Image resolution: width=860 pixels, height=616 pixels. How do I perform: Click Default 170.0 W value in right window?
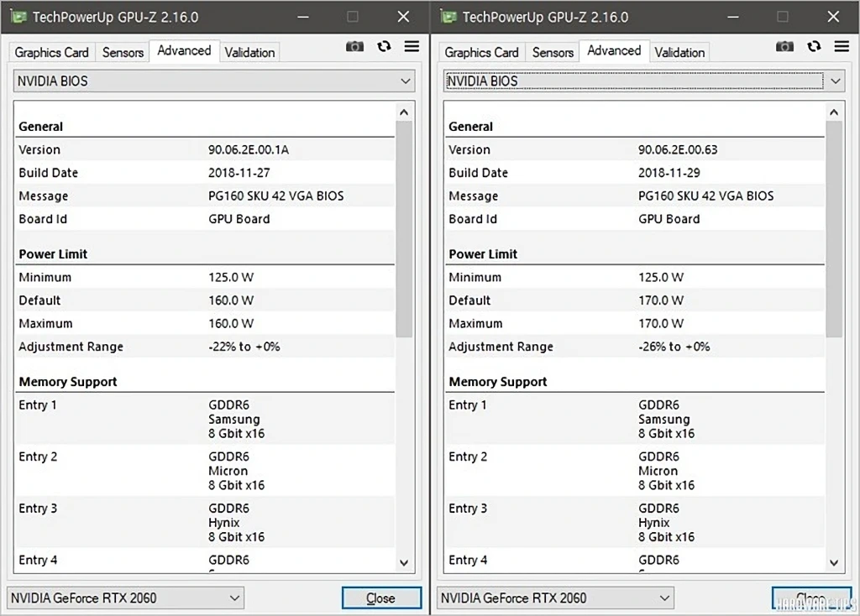[661, 300]
